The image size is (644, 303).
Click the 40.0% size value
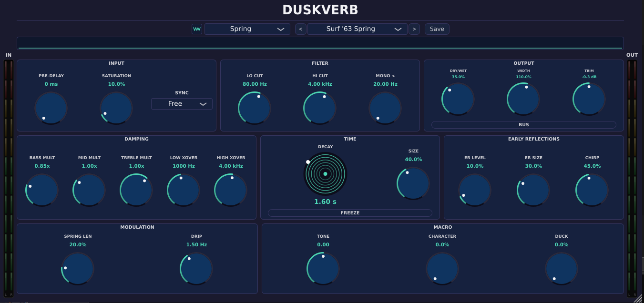(x=413, y=160)
